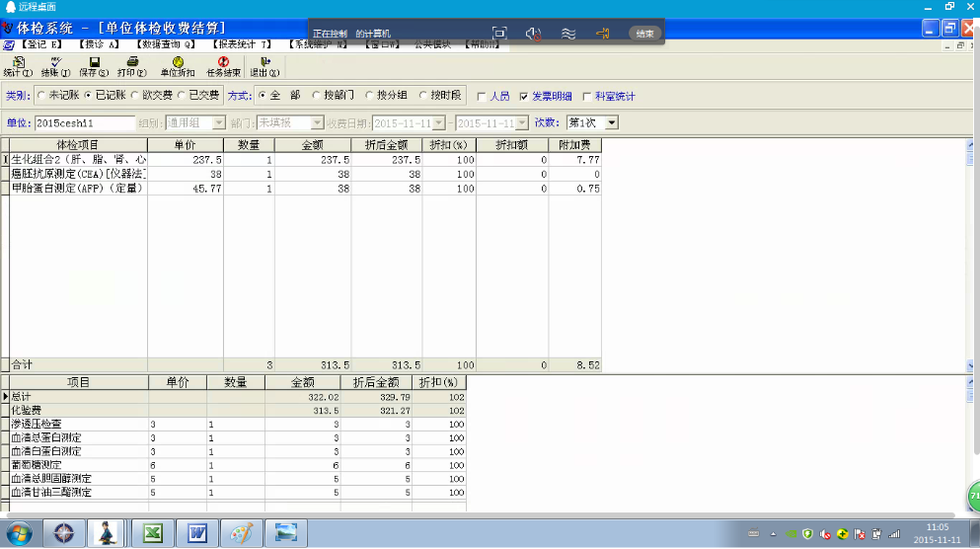This screenshot has width=980, height=549.
Task: Enable the 人员 checkbox
Action: point(482,97)
